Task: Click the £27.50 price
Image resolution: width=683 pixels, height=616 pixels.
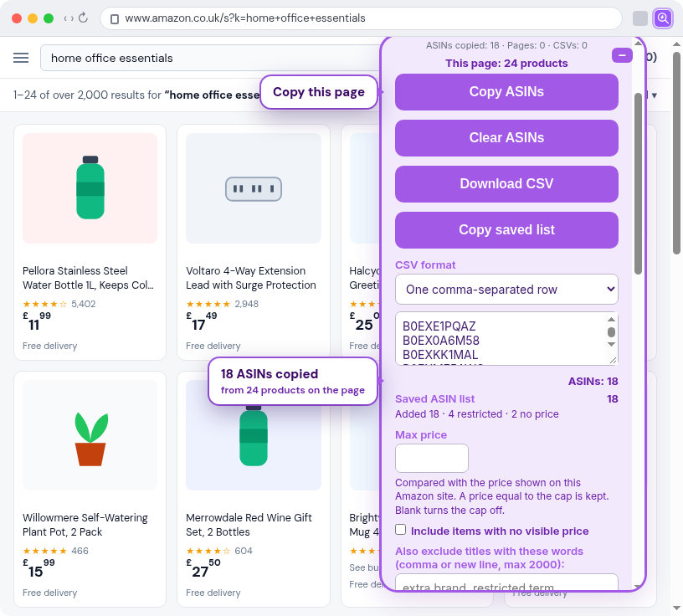Action: (x=203, y=568)
